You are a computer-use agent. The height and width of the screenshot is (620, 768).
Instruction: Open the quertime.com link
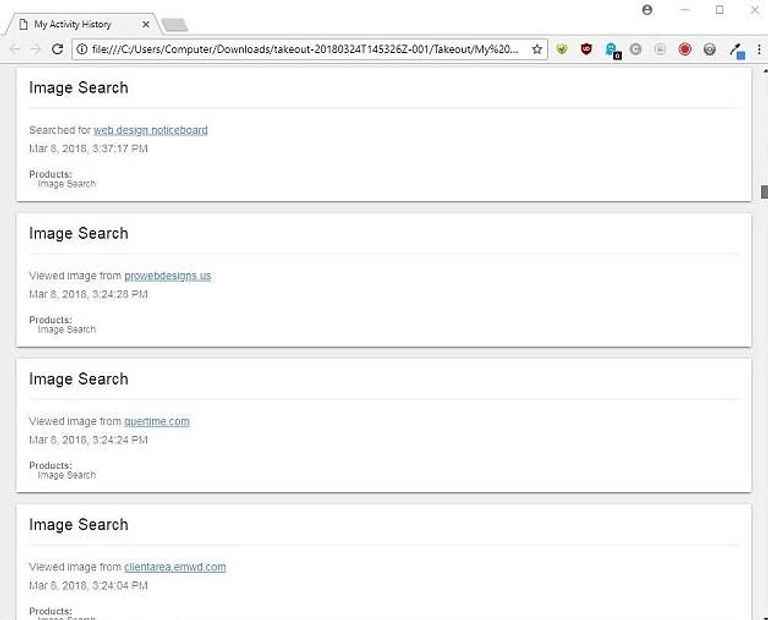156,422
